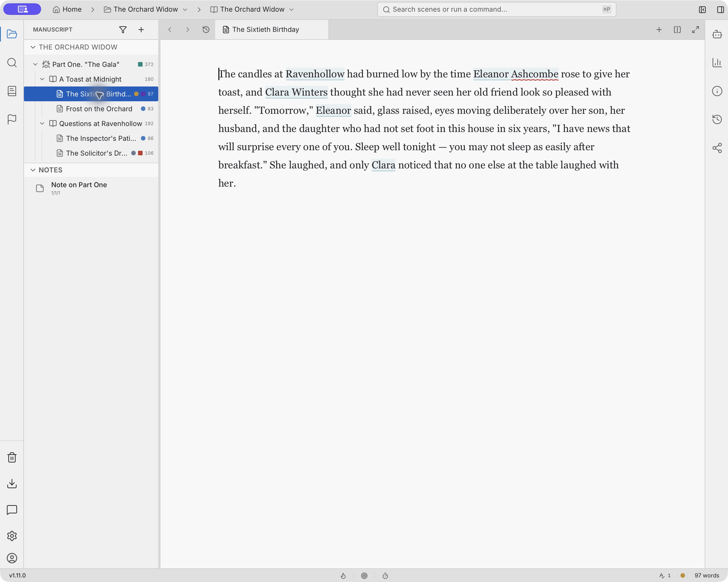Viewport: 728px width, 582px height.
Task: Go to Home breadcrumb
Action: [67, 9]
